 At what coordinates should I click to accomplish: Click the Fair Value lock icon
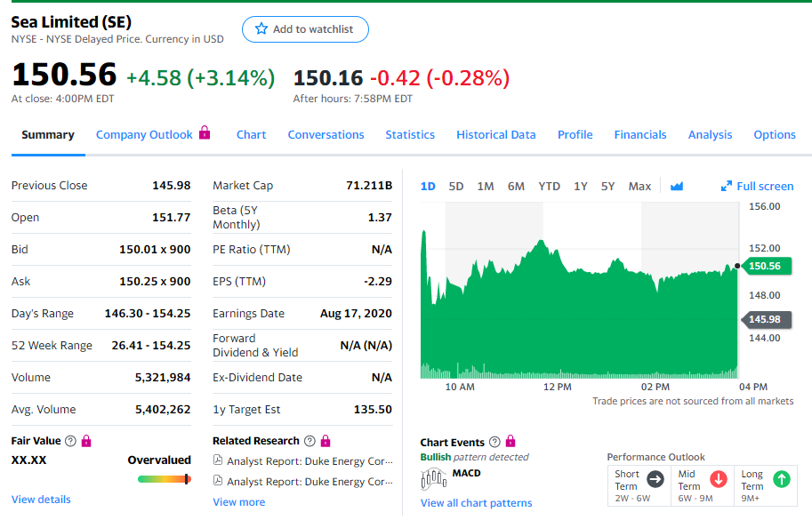(x=86, y=441)
